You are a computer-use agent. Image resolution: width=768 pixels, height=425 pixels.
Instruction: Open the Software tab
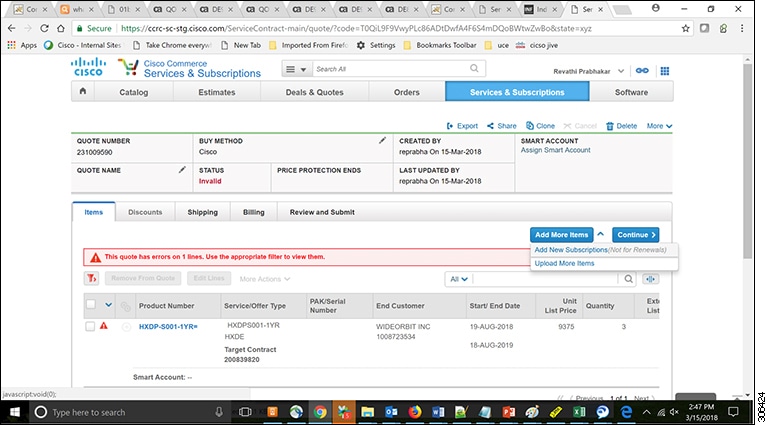click(x=631, y=92)
